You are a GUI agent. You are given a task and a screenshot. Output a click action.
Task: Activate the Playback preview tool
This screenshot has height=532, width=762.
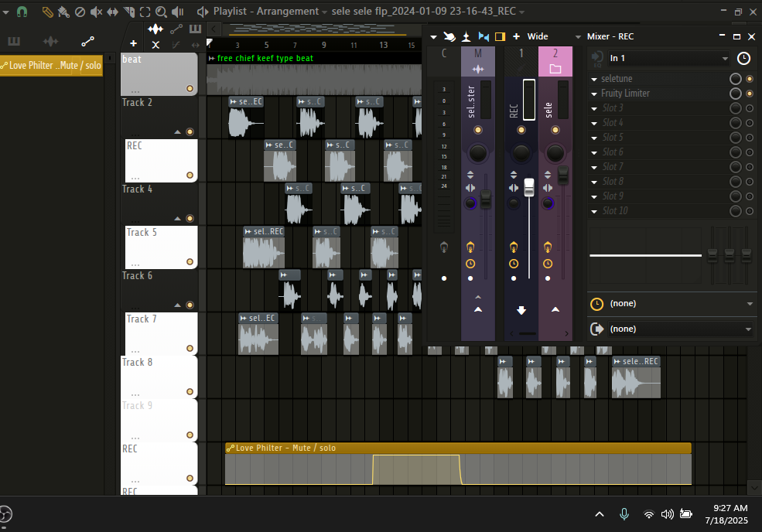coord(178,12)
